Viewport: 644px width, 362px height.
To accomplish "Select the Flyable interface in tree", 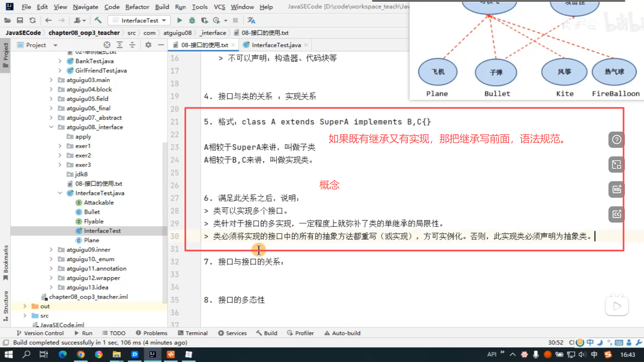I will point(94,221).
